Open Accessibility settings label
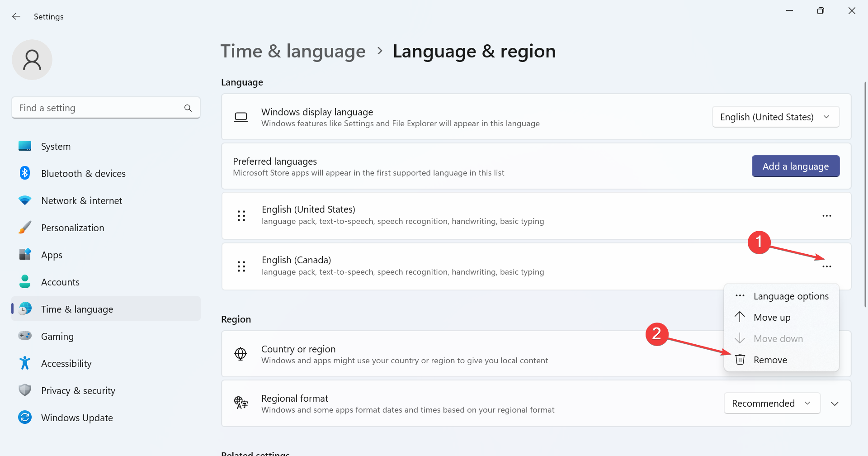868x456 pixels. point(66,364)
